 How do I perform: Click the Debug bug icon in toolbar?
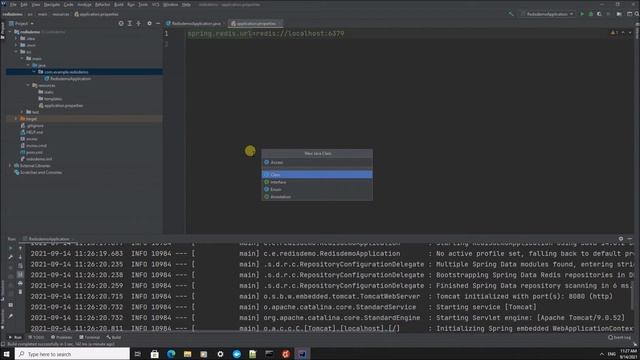point(591,14)
